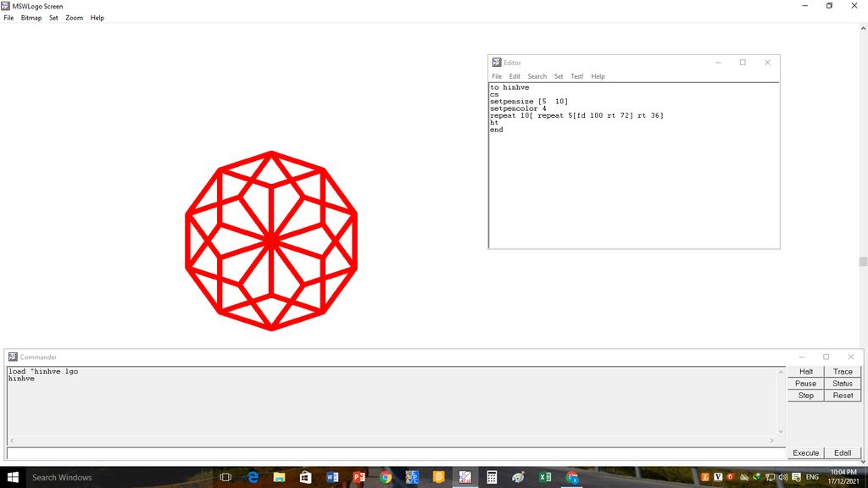The image size is (868, 488).
Task: Click the Step button
Action: [806, 396]
